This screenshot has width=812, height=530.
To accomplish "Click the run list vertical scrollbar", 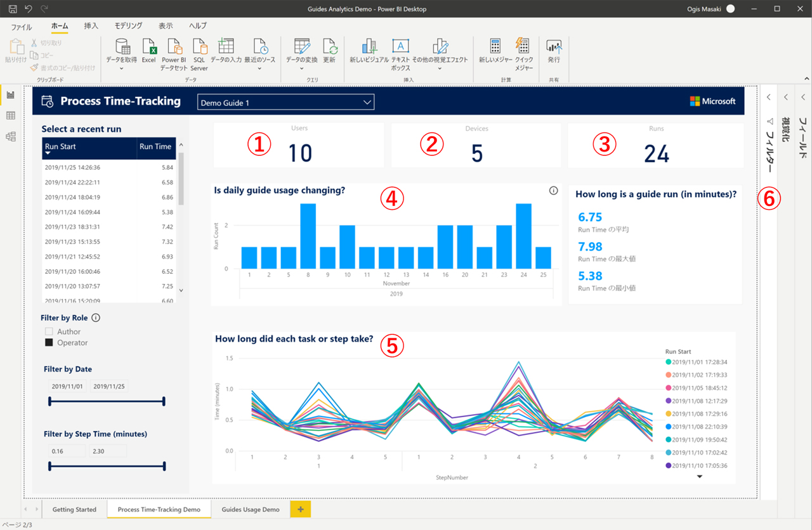I will coord(181,179).
